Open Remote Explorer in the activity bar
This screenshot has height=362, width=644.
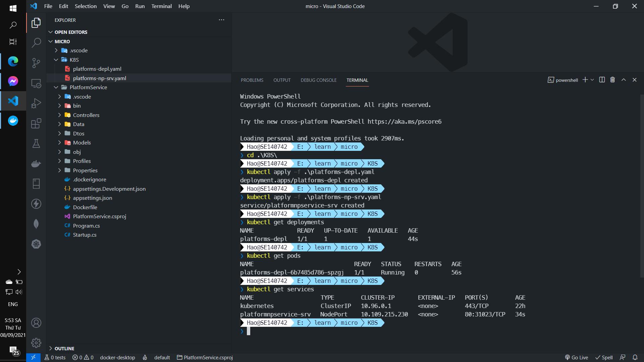click(36, 83)
